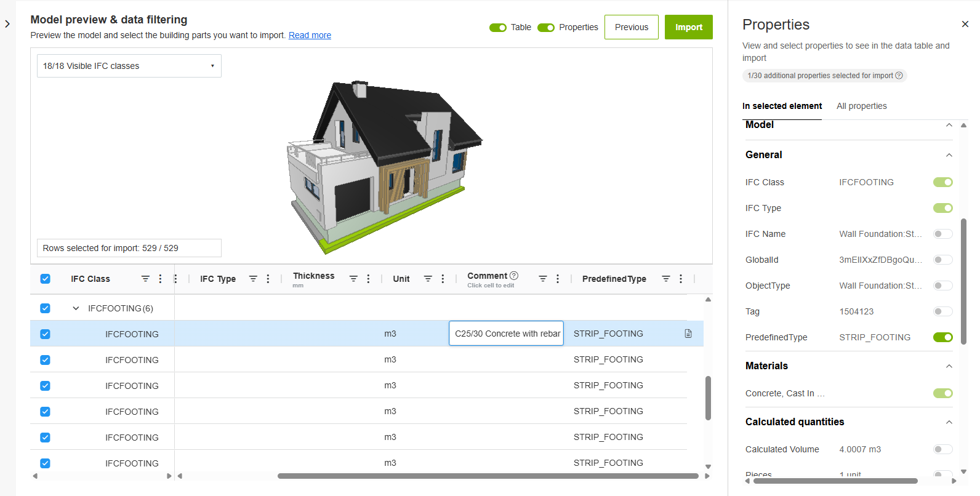The image size is (980, 496).
Task: Enable the Calculated Volume toggle
Action: click(x=943, y=449)
